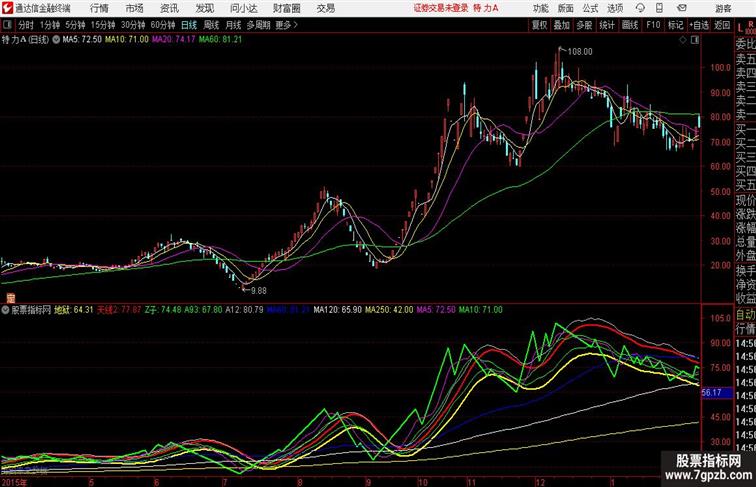Screen dimensions: 756x487
Task: Click the MA20: 74.17 label
Action: [174, 40]
